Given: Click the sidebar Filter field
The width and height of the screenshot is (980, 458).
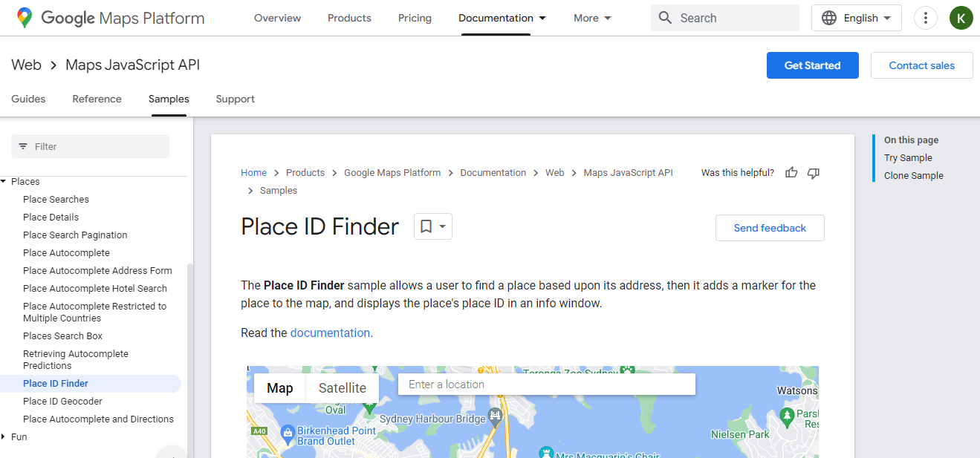Looking at the screenshot, I should pos(90,146).
